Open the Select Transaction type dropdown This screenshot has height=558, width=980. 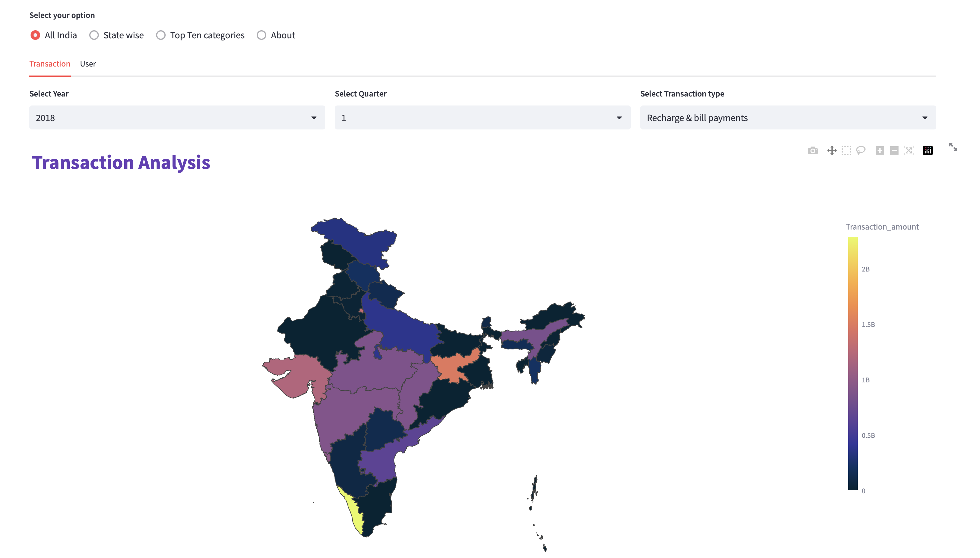pos(787,118)
